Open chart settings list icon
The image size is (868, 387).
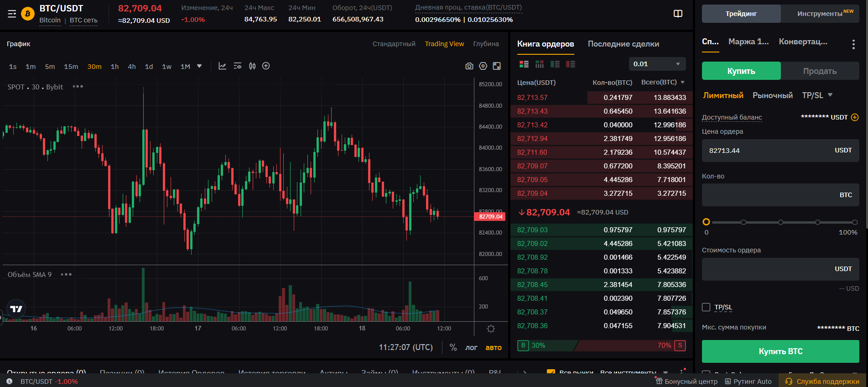[237, 66]
